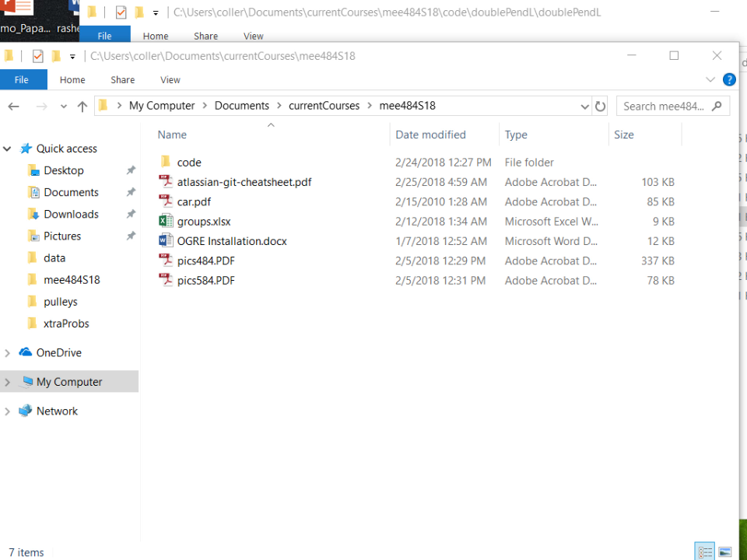Viewport: 747px width, 560px height.
Task: Open Explorer help question mark icon
Action: pos(729,79)
